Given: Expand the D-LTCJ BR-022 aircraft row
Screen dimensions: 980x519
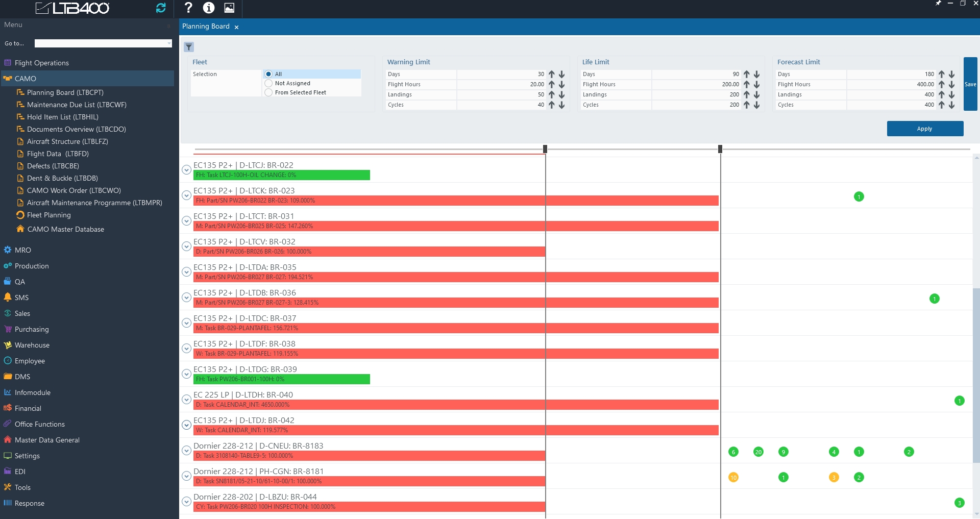Looking at the screenshot, I should coord(187,170).
